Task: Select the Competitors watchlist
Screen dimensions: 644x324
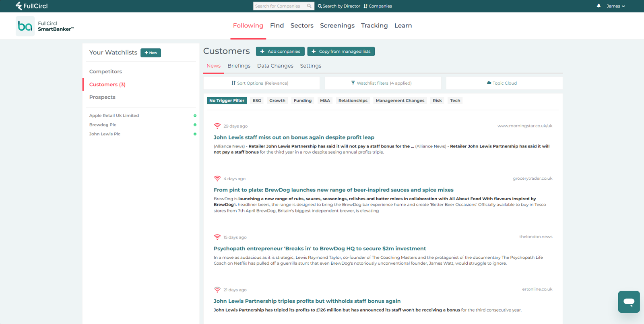Action: pos(105,72)
